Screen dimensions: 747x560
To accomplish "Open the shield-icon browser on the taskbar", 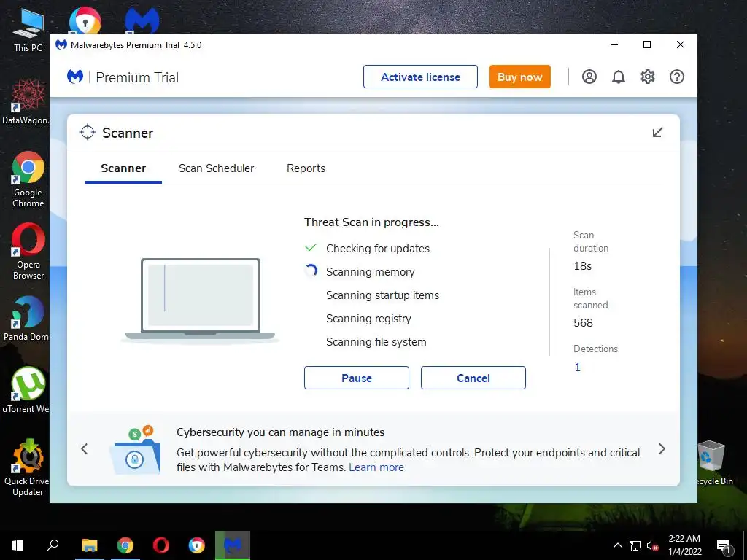I will pos(197,545).
